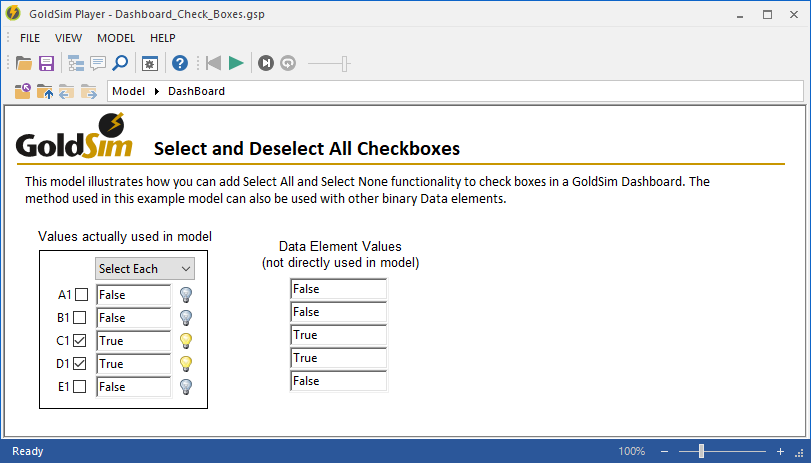The image size is (811, 463).
Task: Open a model file with folder icon
Action: tap(24, 63)
